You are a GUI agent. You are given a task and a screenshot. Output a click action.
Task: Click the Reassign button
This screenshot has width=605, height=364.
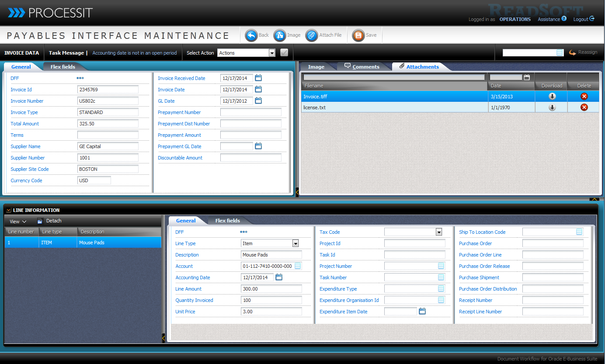pos(583,52)
